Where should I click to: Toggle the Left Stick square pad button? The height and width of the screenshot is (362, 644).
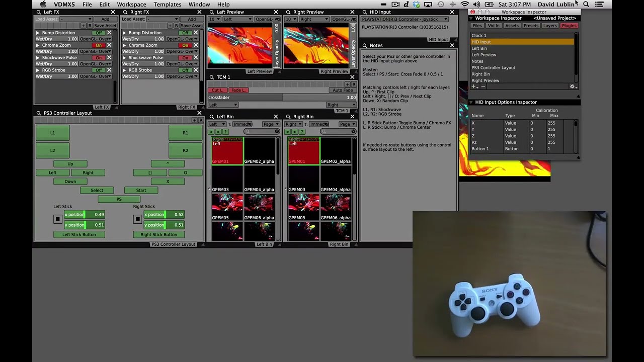point(58,219)
